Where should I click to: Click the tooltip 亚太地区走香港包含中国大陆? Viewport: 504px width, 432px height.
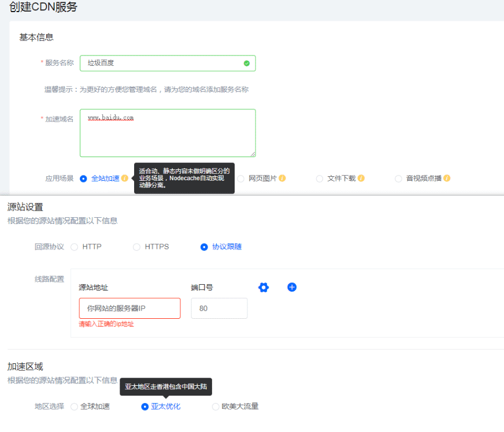[166, 387]
